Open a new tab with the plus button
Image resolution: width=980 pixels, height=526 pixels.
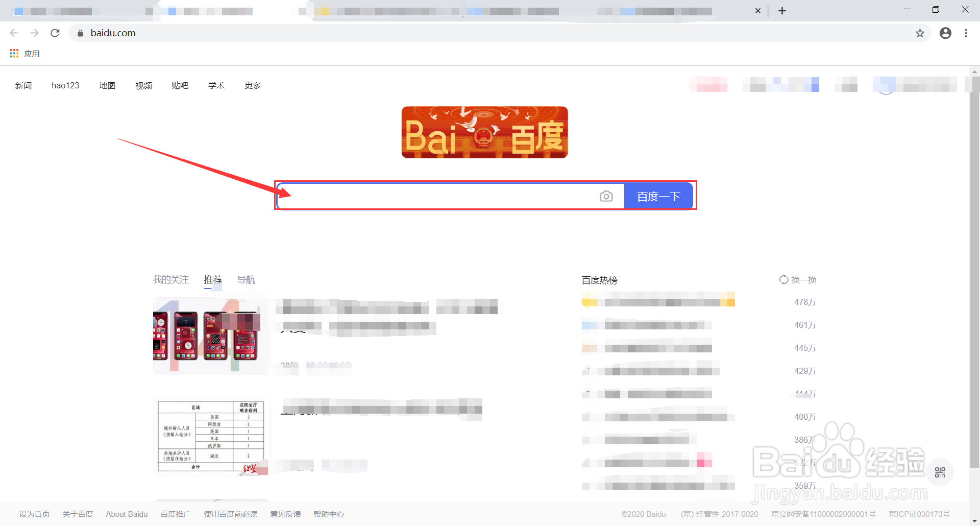tap(782, 11)
